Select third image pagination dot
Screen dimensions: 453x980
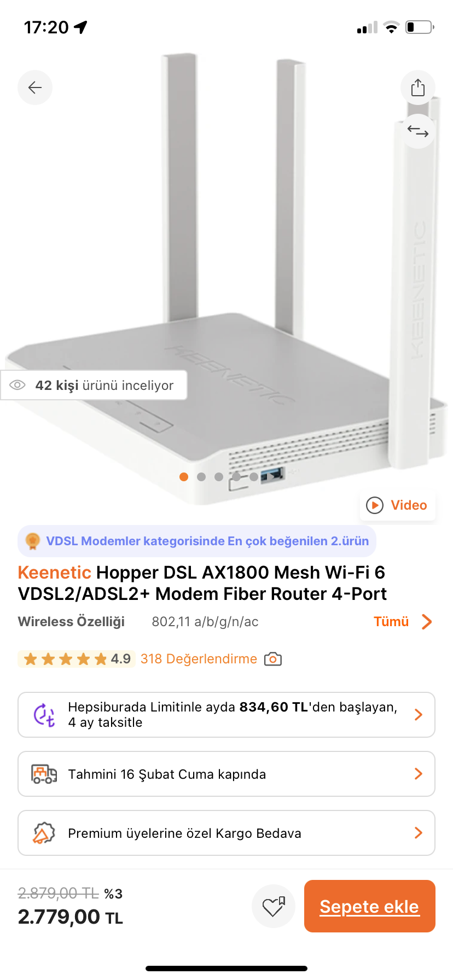[219, 477]
